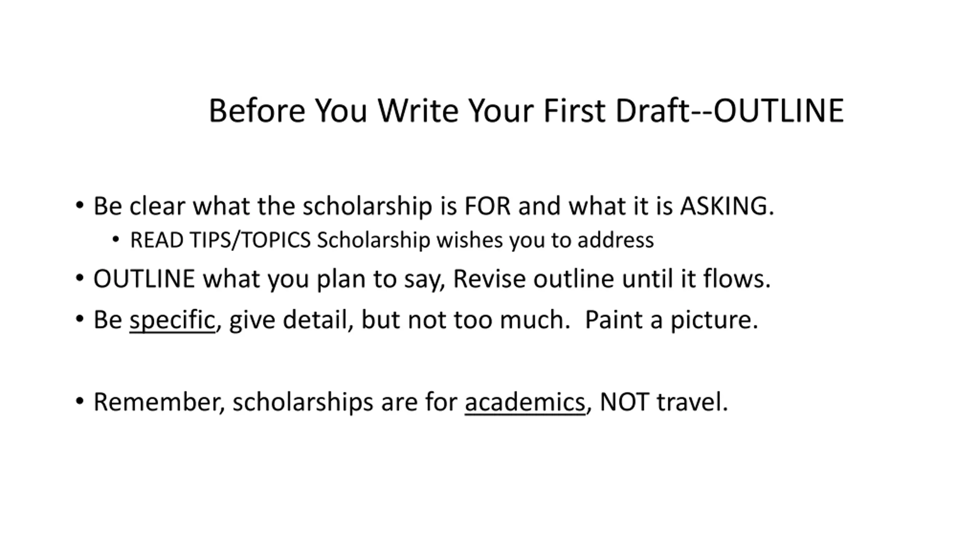The height and width of the screenshot is (551, 980).
Task: Click the 'READ TIPS/TOPICS' sub-bullet text
Action: (x=220, y=240)
